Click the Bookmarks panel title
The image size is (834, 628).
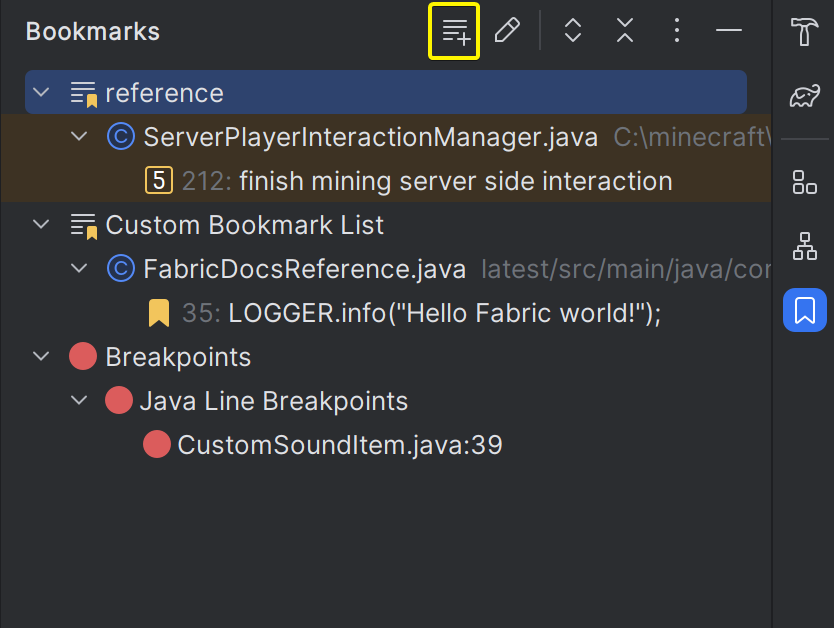tap(92, 31)
